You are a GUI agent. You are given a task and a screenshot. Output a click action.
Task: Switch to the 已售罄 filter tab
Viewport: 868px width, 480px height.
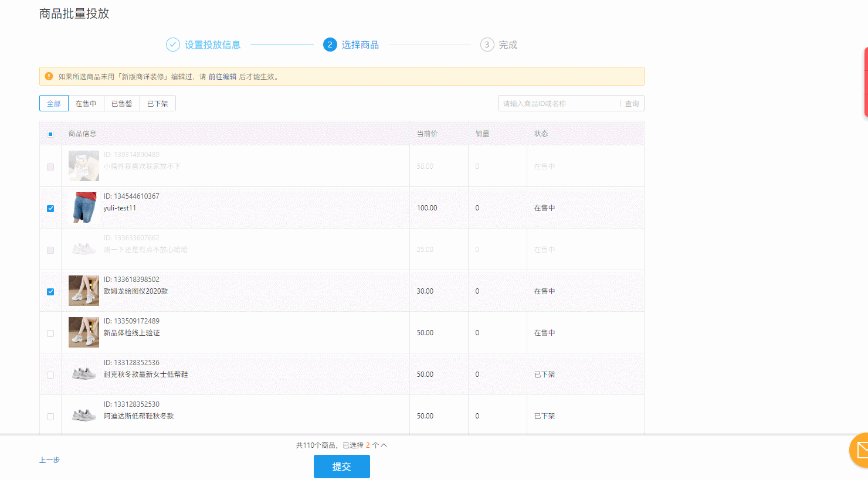pos(122,103)
